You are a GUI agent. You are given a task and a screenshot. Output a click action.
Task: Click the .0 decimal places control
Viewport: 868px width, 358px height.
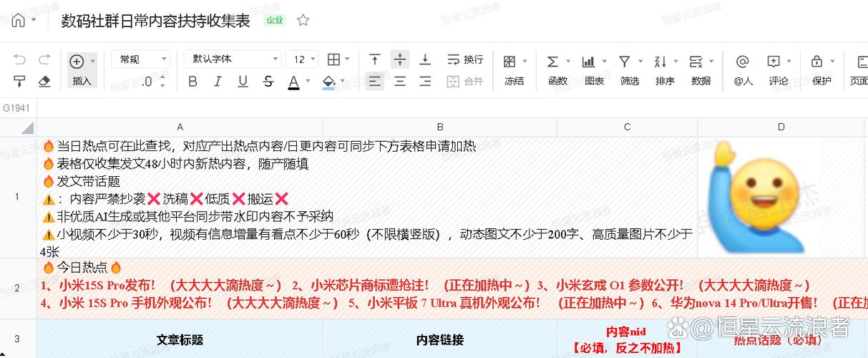pyautogui.click(x=147, y=82)
